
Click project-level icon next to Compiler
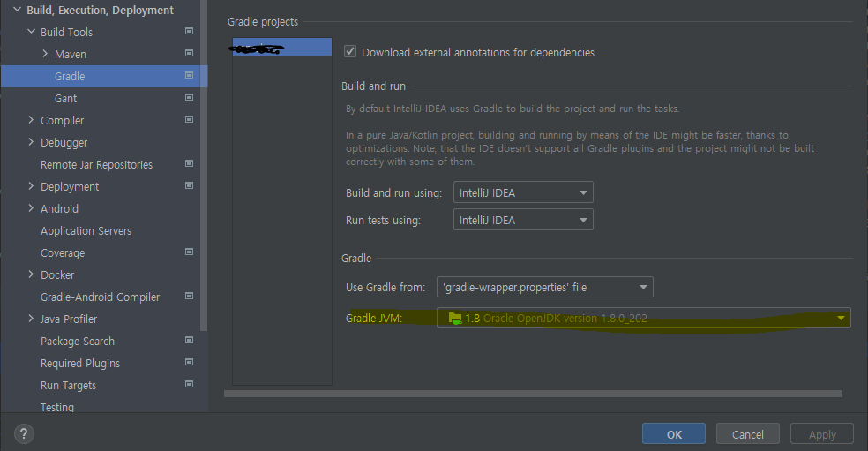point(189,120)
